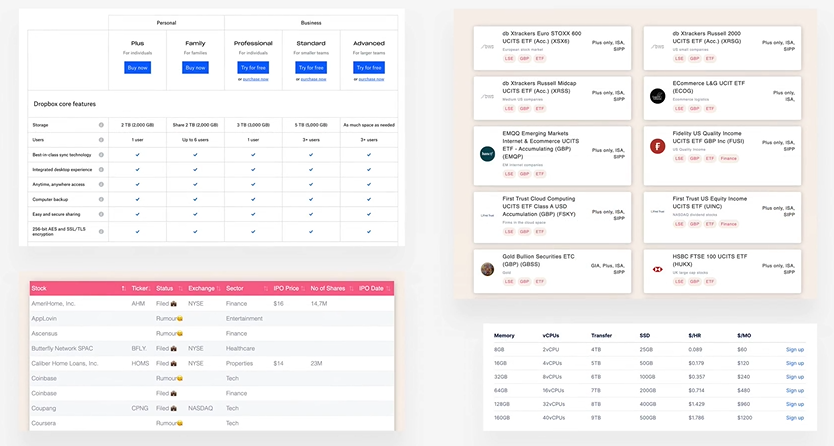Viewport: 834px width, 446px height.
Task: Click Sign up for the 64GB plan
Action: [x=795, y=390]
